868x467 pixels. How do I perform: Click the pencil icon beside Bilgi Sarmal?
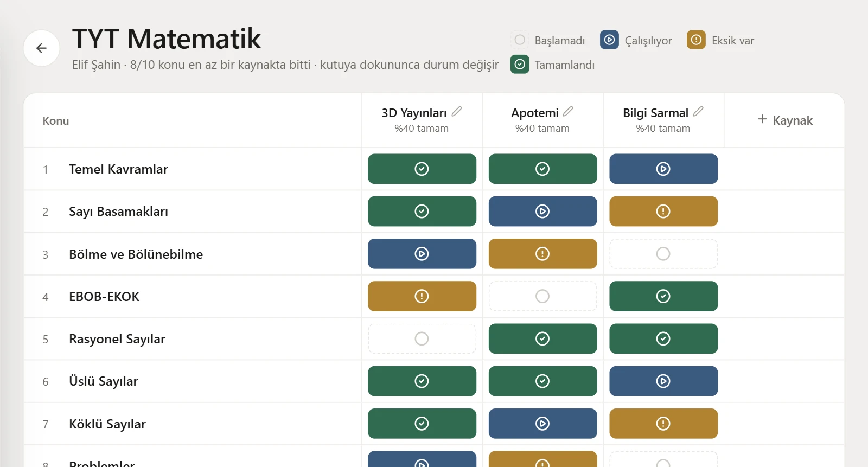click(x=698, y=112)
